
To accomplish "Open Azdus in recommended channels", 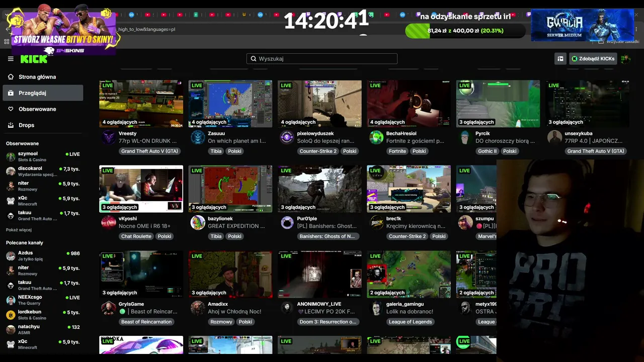I will coord(43,256).
